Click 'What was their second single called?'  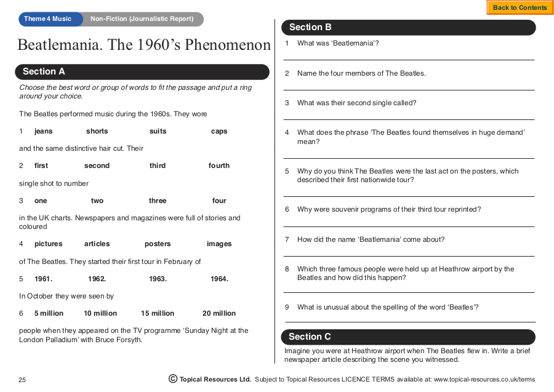point(357,103)
